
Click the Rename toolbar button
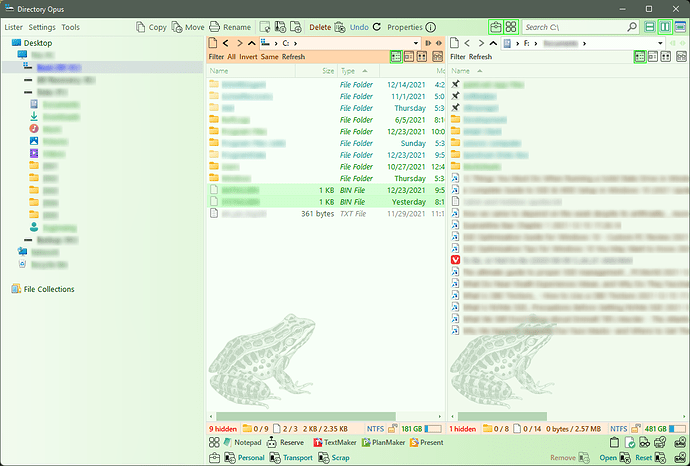point(230,27)
